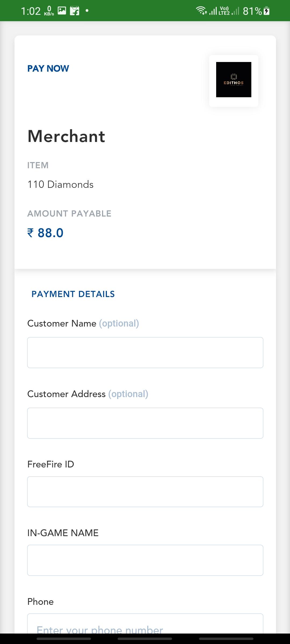Tap the notification dot in status bar
This screenshot has width=290, height=644.
tap(87, 11)
